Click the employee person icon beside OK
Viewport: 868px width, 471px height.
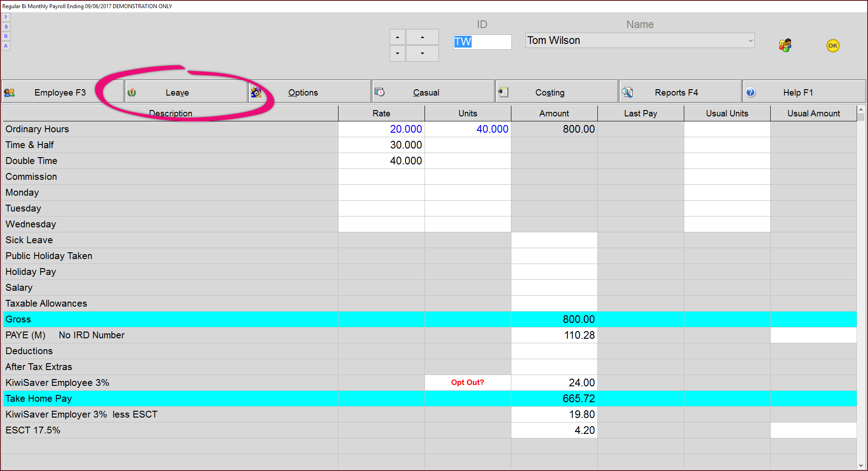(785, 45)
